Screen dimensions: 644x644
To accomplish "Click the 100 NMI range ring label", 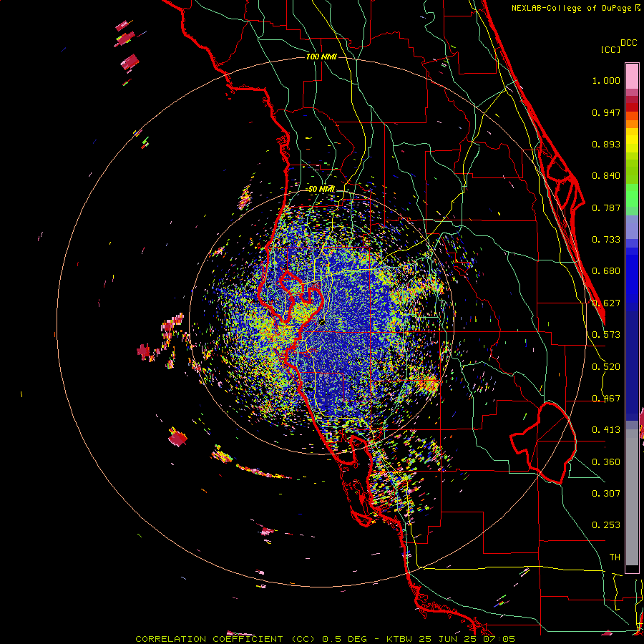I will click(x=321, y=57).
